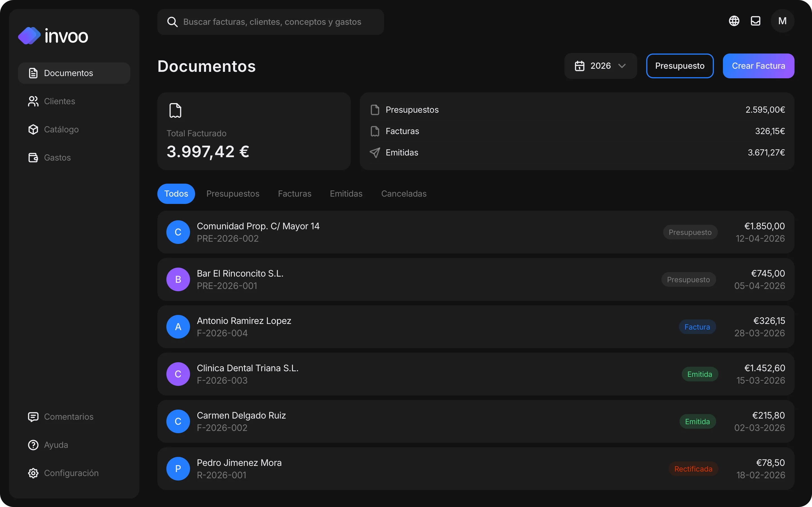The image size is (812, 507).
Task: Open Configuración settings gear
Action: pos(33,473)
